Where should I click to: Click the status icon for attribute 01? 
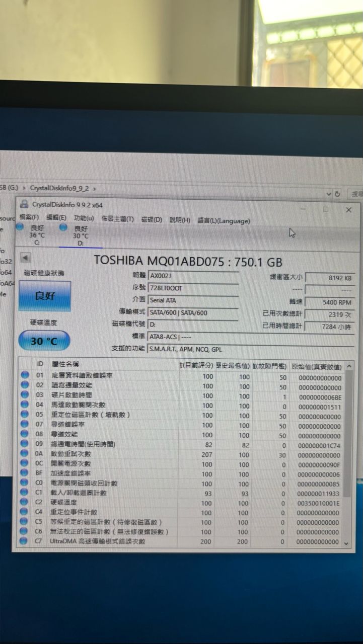tap(25, 375)
